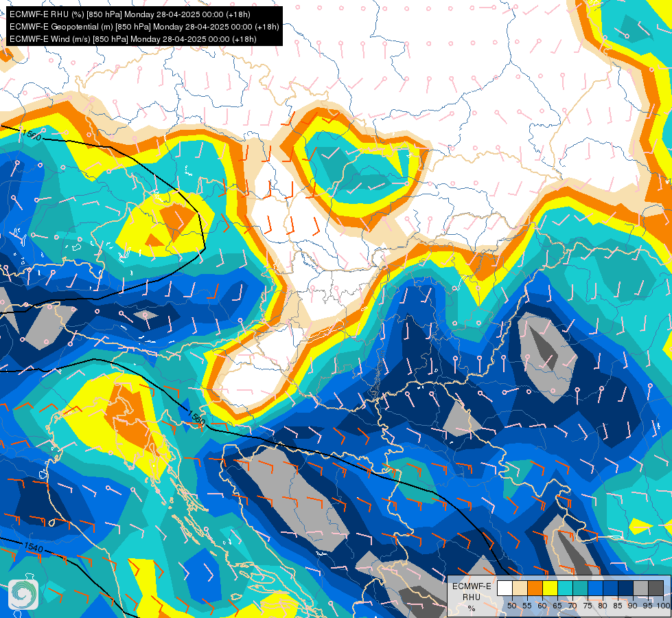
Task: Click the legend value 65
Action: [557, 606]
